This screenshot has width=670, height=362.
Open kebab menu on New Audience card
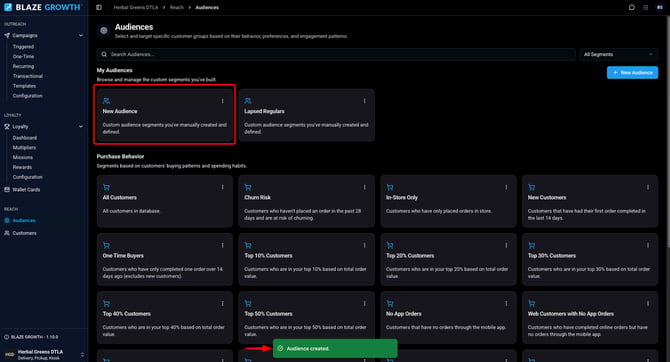[x=223, y=101]
